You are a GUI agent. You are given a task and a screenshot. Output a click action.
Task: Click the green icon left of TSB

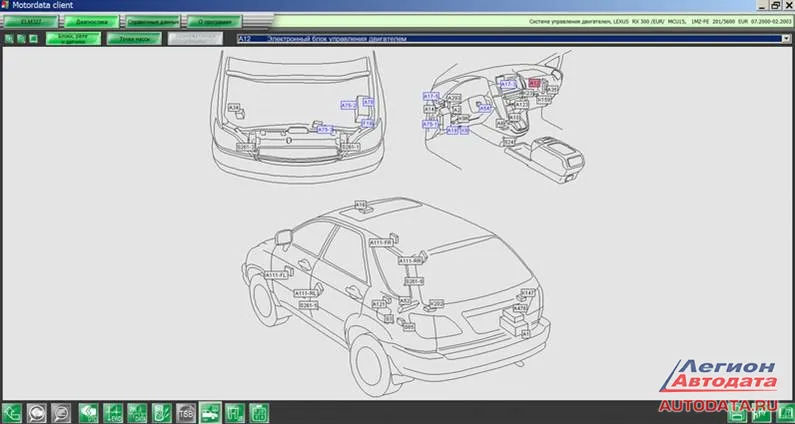pyautogui.click(x=161, y=413)
